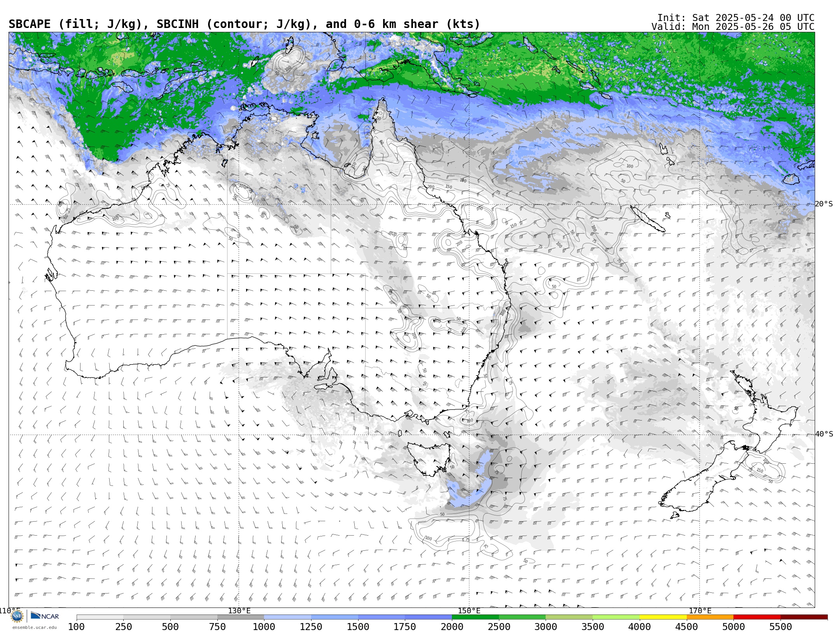Click the lightest gray 100–250 colorbar swatch
840x632 pixels.
tap(100, 617)
